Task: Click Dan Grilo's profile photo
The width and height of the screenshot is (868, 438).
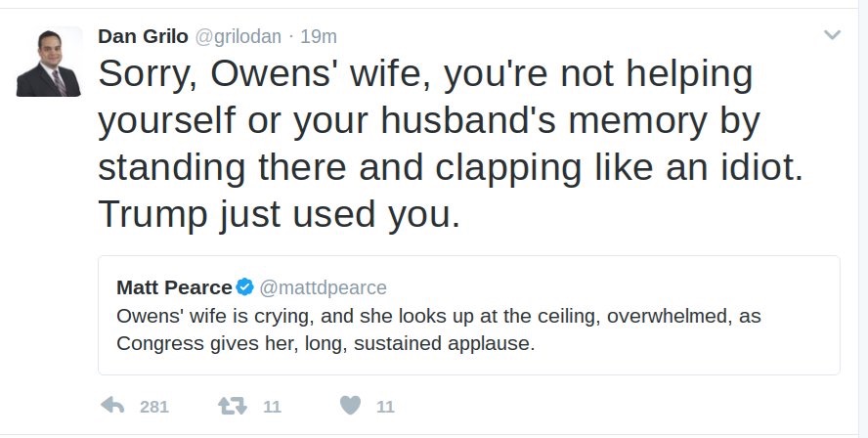Action: pos(49,62)
